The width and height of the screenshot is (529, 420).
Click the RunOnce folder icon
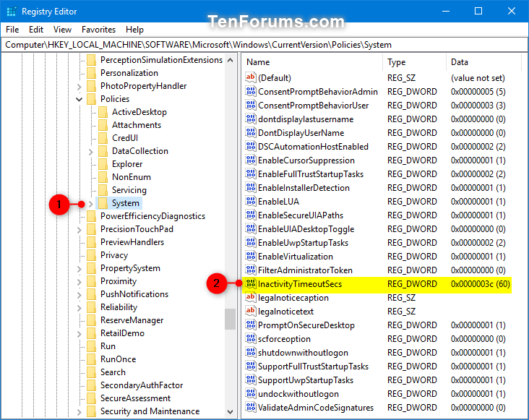92,359
